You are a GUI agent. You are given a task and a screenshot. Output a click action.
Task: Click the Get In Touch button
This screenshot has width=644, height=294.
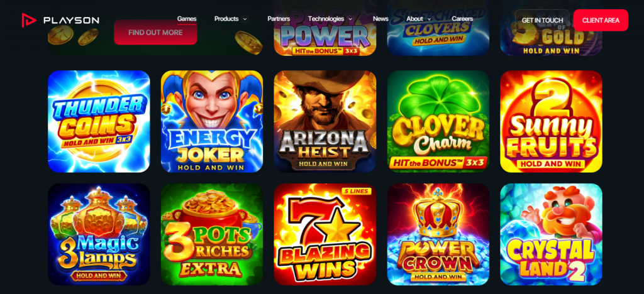tap(542, 20)
